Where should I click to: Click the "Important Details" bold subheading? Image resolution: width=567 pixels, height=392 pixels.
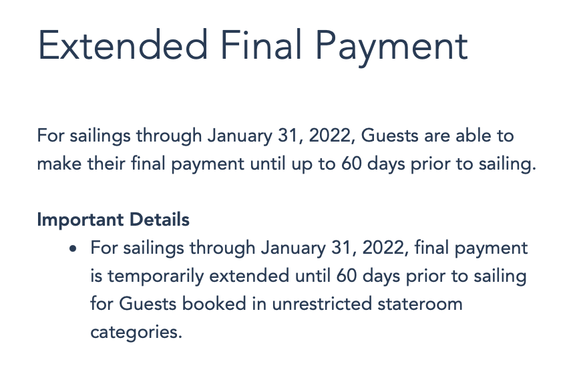[x=113, y=219]
